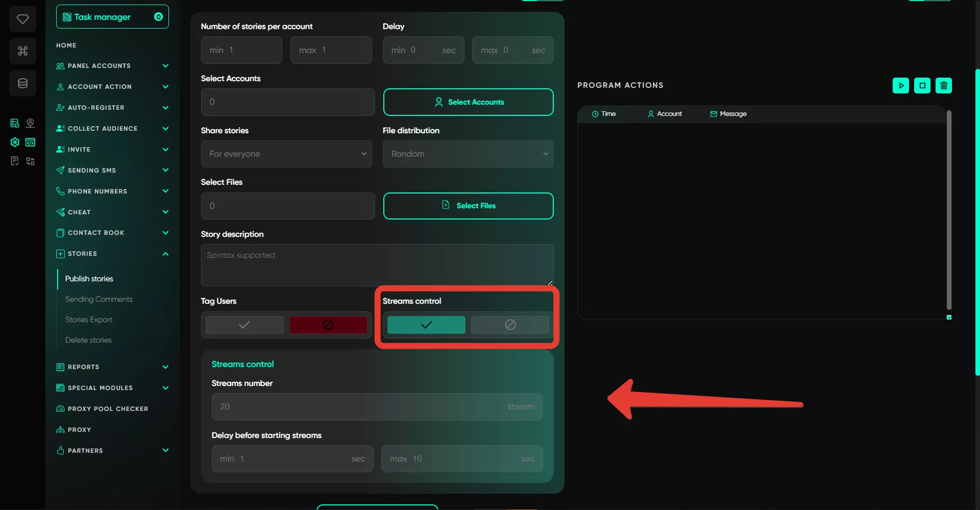The height and width of the screenshot is (510, 980).
Task: Open the Special Modules menu
Action: [112, 388]
